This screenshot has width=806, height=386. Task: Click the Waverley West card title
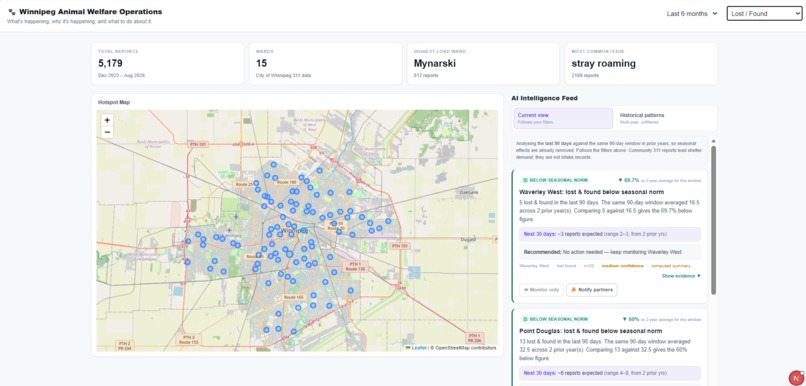click(591, 192)
